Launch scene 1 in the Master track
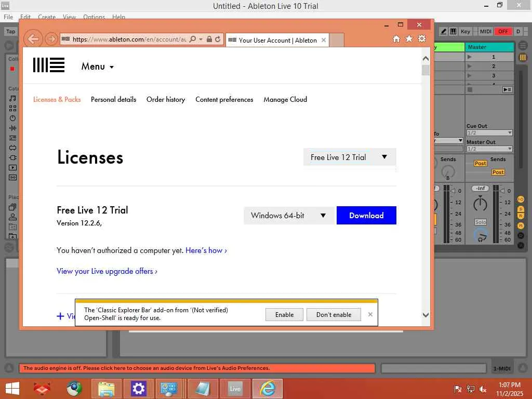 pos(470,57)
